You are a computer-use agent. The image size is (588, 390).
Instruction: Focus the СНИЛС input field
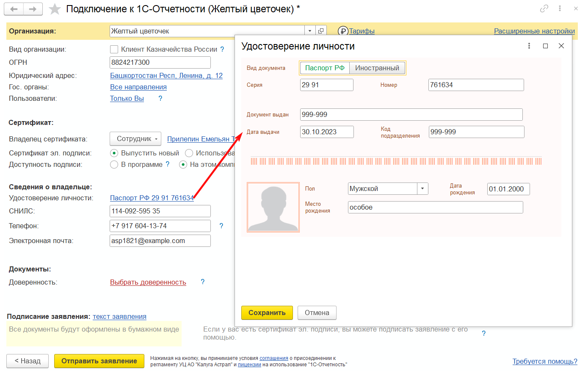pos(160,211)
